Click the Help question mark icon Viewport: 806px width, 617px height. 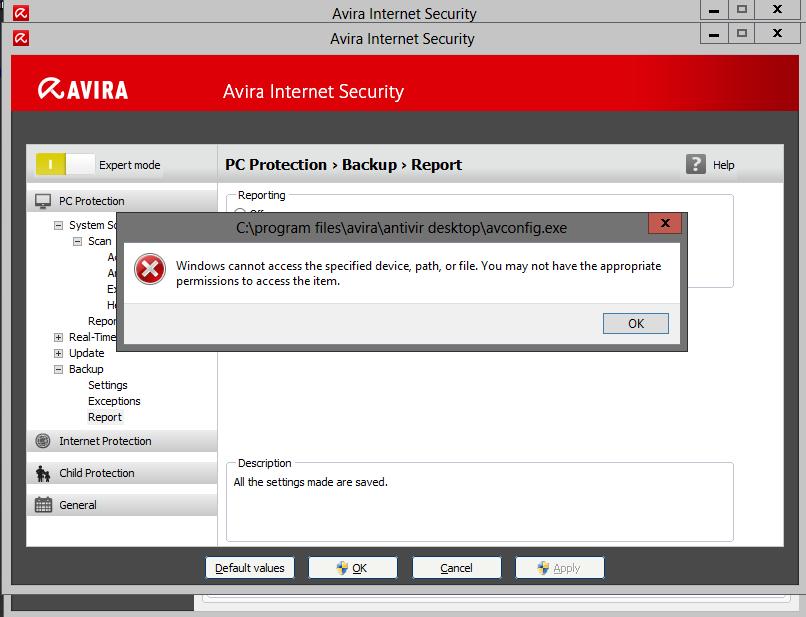tap(696, 164)
